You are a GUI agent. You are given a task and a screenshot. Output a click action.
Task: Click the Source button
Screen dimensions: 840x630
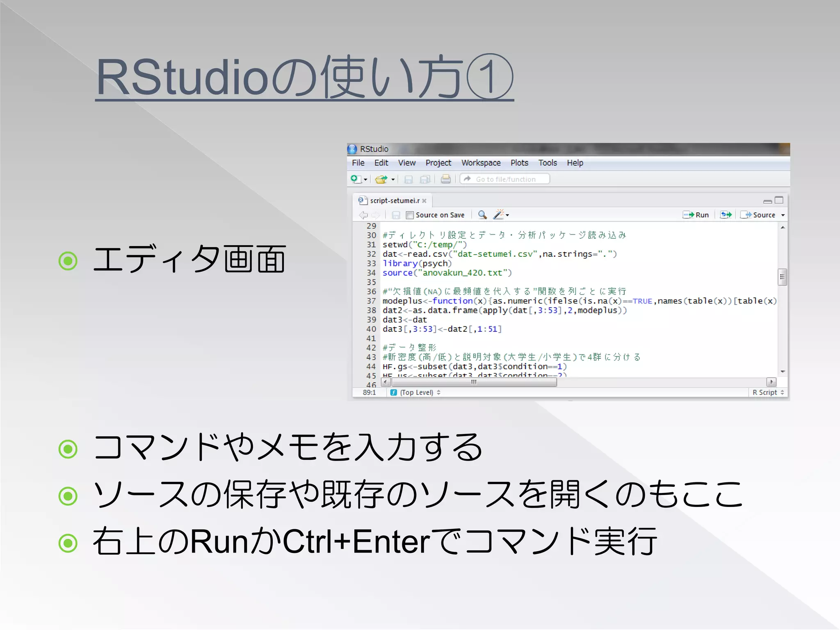pyautogui.click(x=758, y=215)
